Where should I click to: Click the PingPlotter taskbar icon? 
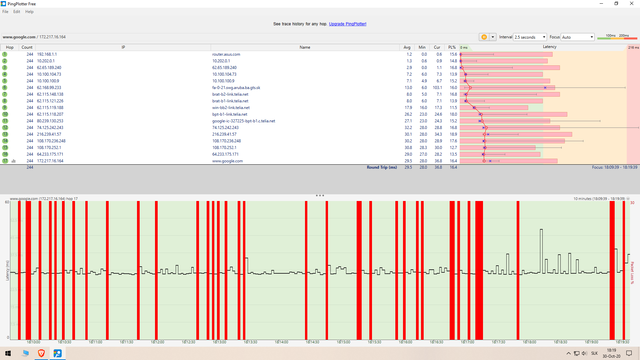(58, 353)
